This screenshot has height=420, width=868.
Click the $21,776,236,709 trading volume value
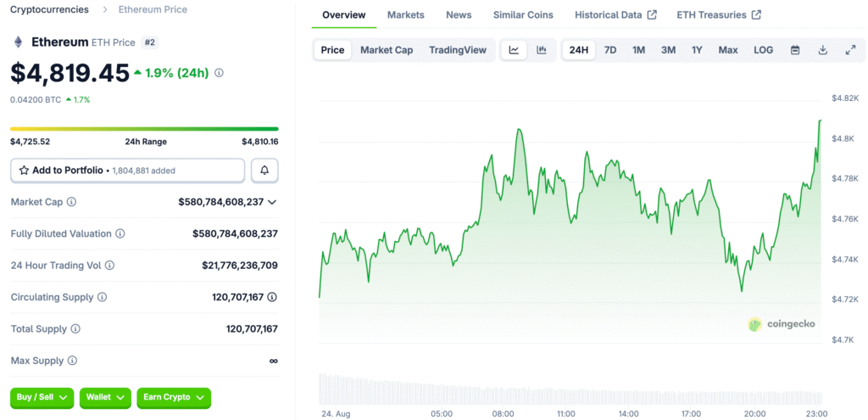(x=240, y=266)
